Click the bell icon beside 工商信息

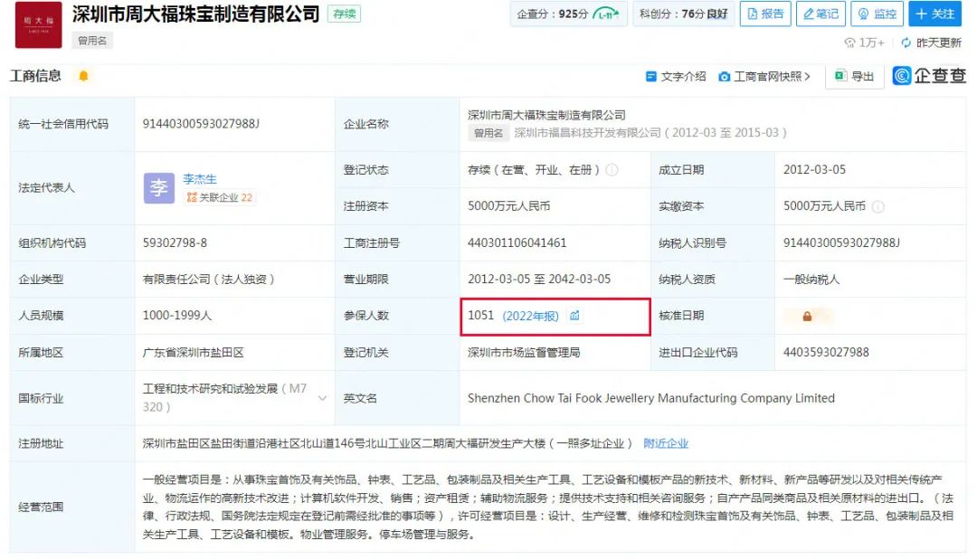(x=83, y=76)
